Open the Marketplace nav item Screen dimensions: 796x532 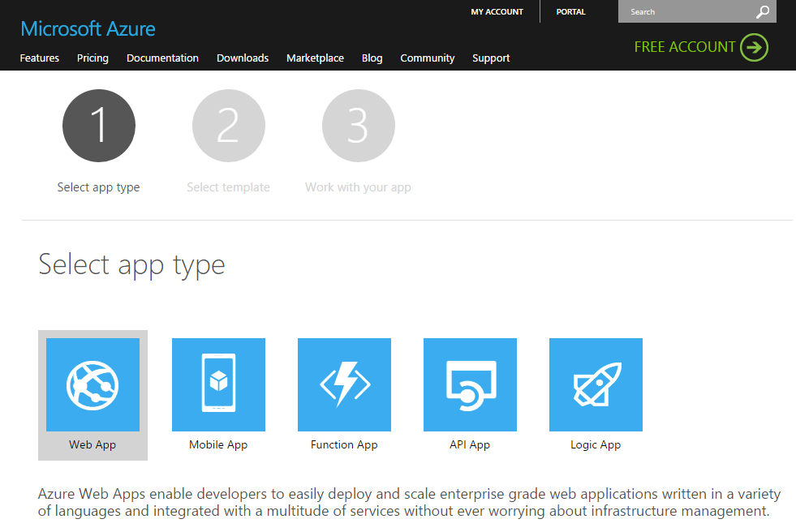(316, 58)
